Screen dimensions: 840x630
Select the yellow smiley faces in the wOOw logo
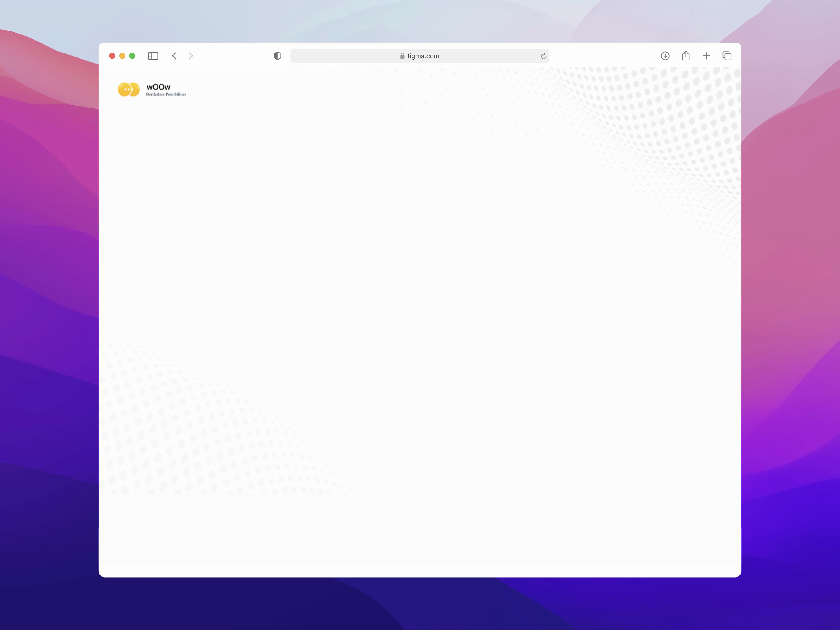129,89
